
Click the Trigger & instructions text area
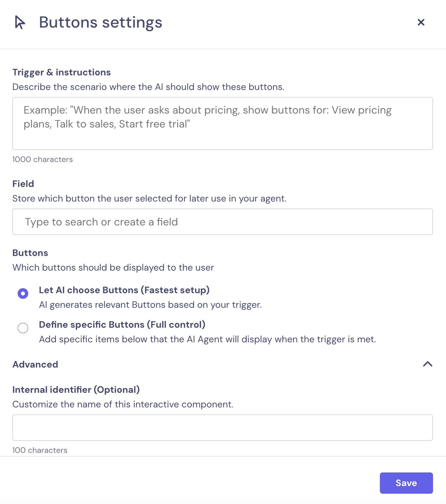222,123
